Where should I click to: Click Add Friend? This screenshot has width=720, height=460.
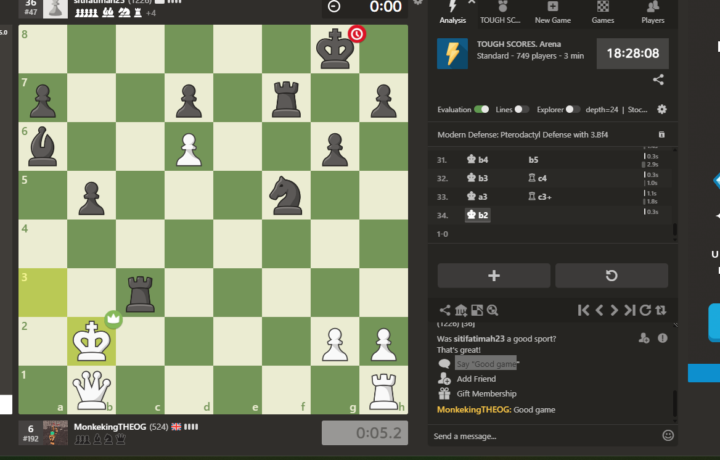[x=476, y=379]
